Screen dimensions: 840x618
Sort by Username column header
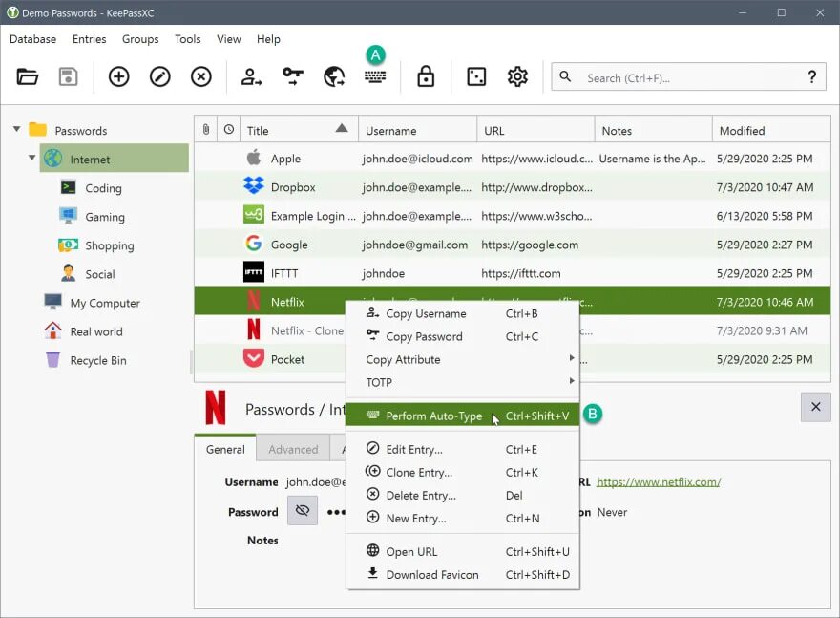417,130
